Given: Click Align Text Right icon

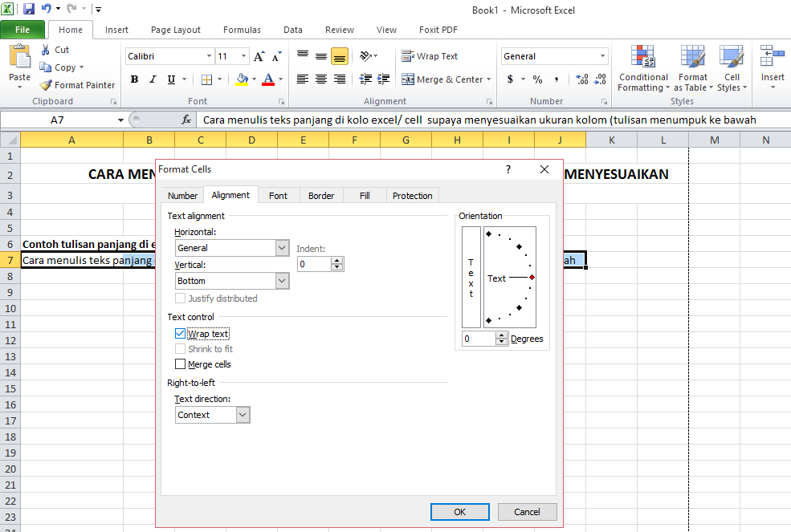Looking at the screenshot, I should 340,79.
